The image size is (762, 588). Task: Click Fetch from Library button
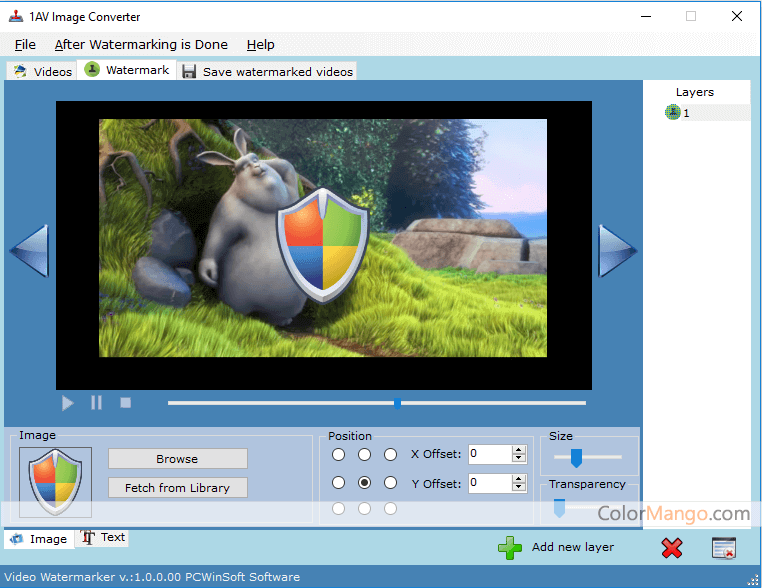click(178, 487)
